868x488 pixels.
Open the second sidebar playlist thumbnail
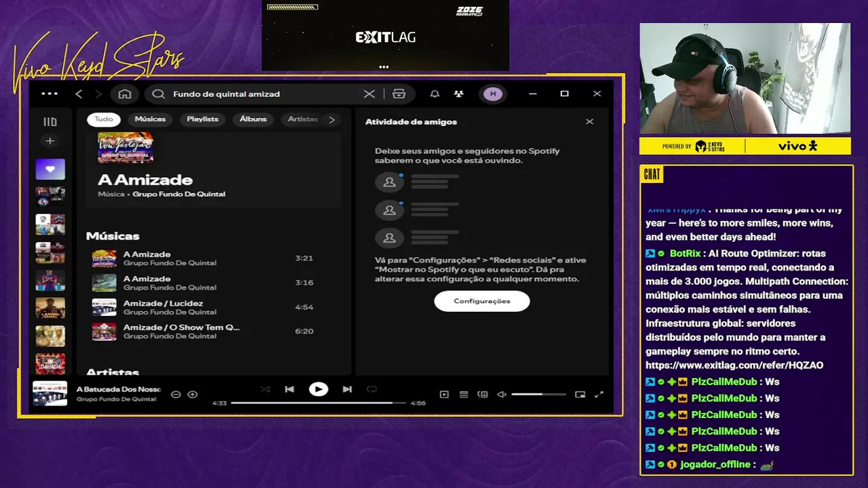50,197
